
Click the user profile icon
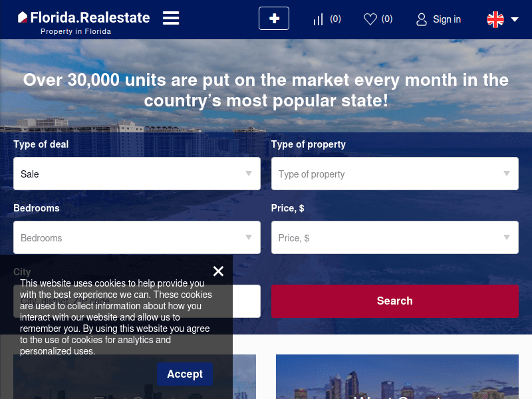point(422,19)
